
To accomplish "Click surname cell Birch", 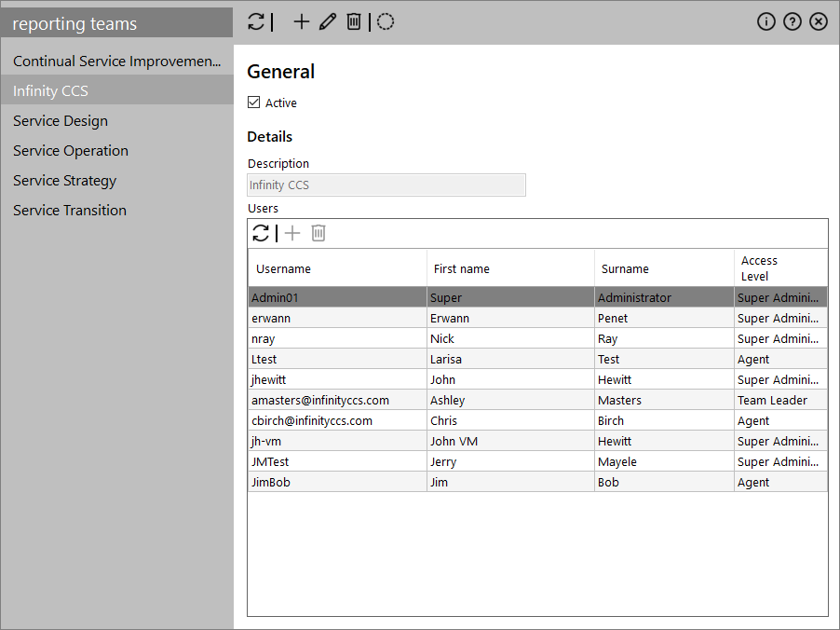I will pos(664,421).
